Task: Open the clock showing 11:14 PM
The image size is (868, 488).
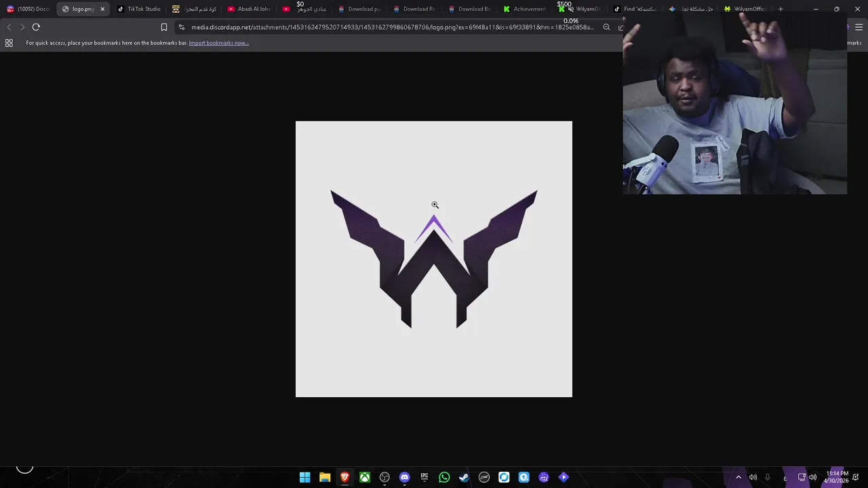Action: [837, 477]
